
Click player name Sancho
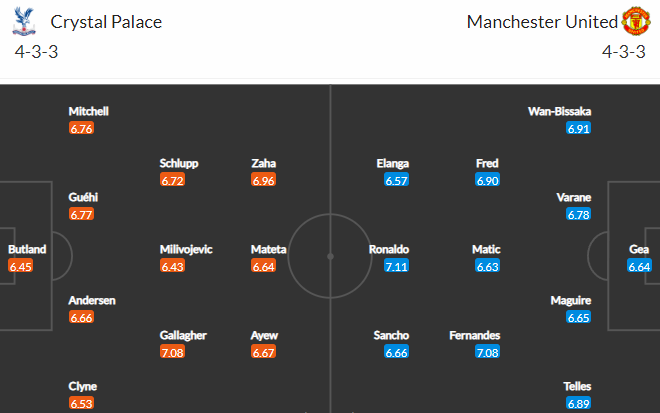391,336
